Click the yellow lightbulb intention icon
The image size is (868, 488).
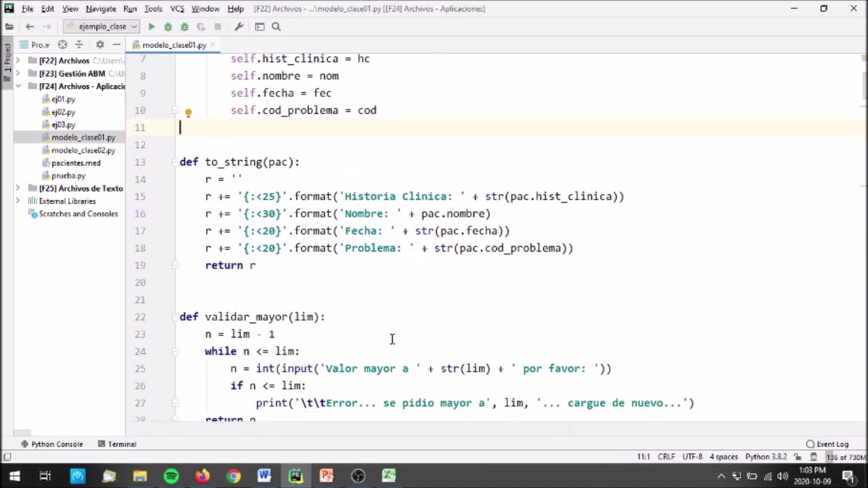tap(189, 113)
